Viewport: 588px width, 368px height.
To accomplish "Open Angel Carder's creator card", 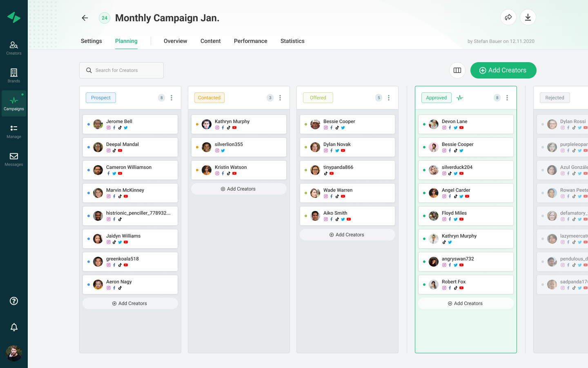I will tap(466, 193).
